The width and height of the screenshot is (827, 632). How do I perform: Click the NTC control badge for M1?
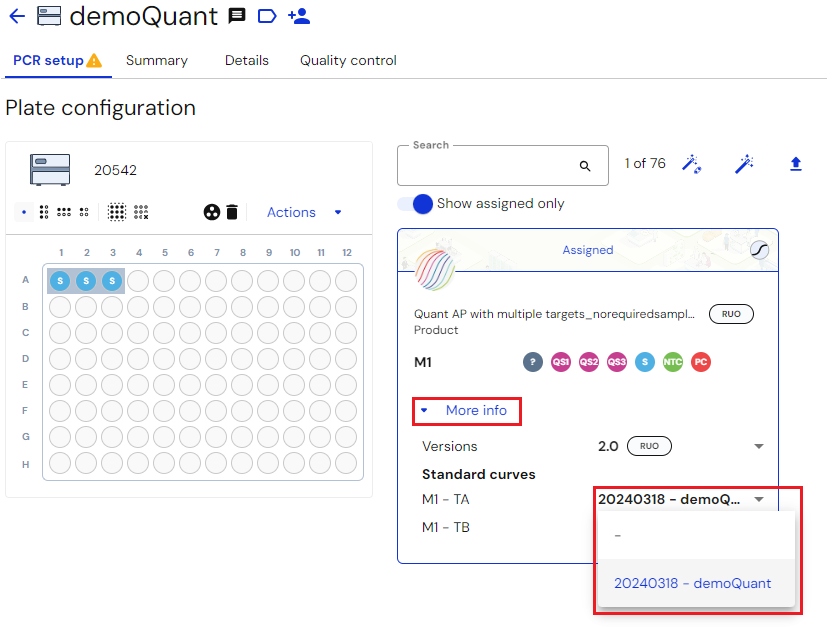[672, 362]
